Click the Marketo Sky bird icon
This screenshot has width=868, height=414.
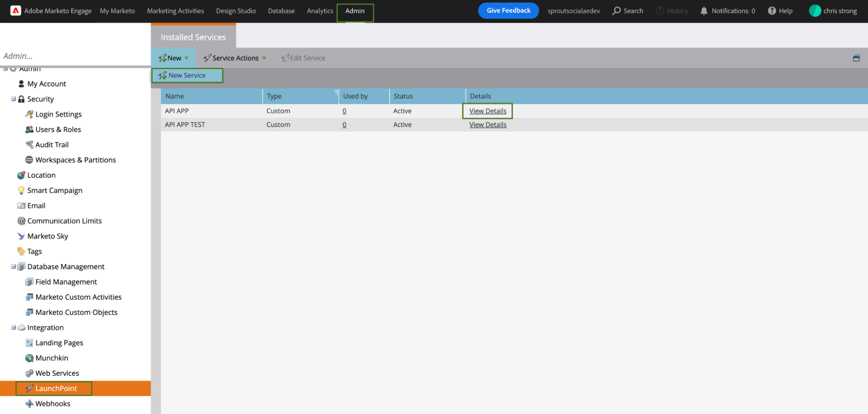(21, 236)
